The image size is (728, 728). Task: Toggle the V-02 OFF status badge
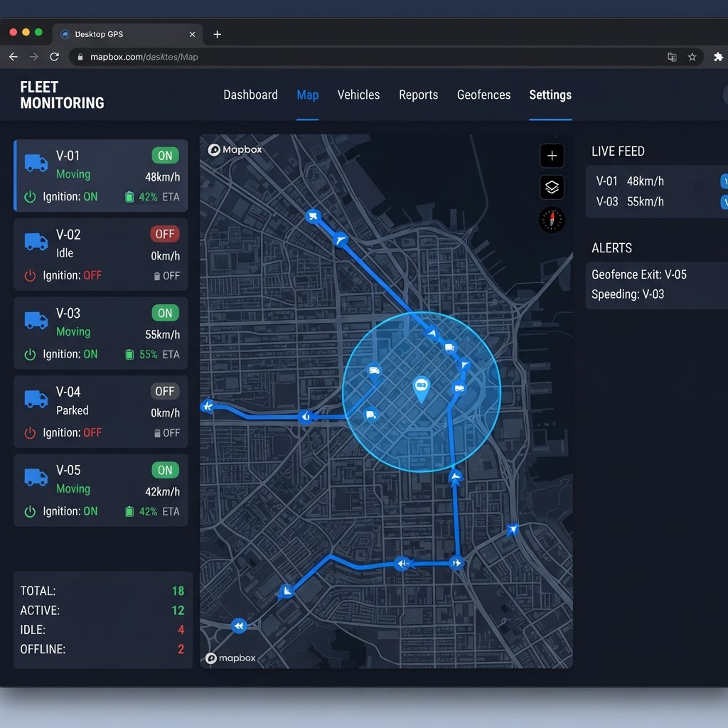165,234
